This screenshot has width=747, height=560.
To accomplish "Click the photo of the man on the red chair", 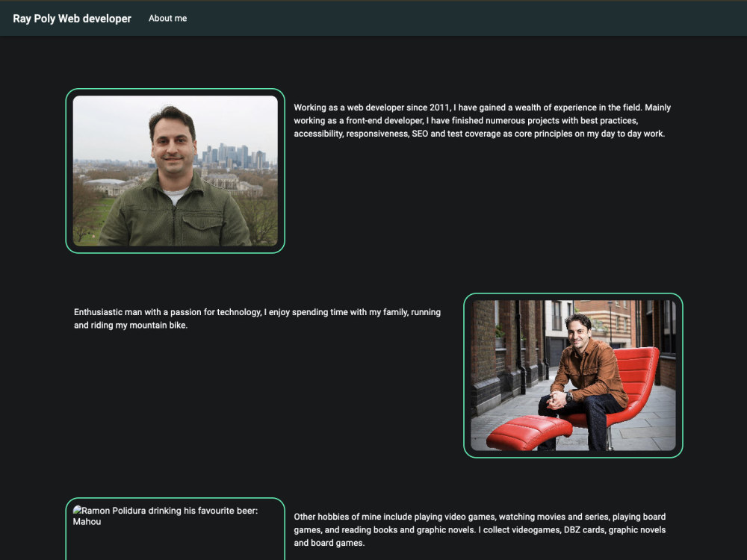I will (x=573, y=376).
